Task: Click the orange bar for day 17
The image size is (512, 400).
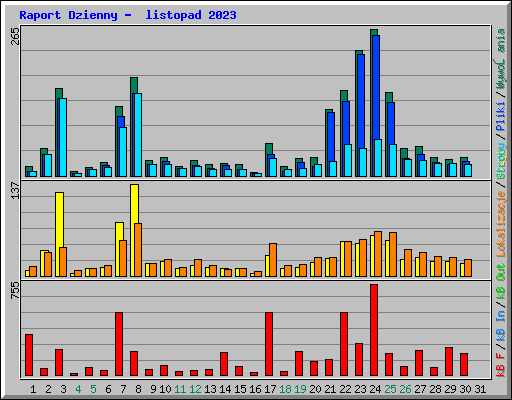Action: pos(273,260)
